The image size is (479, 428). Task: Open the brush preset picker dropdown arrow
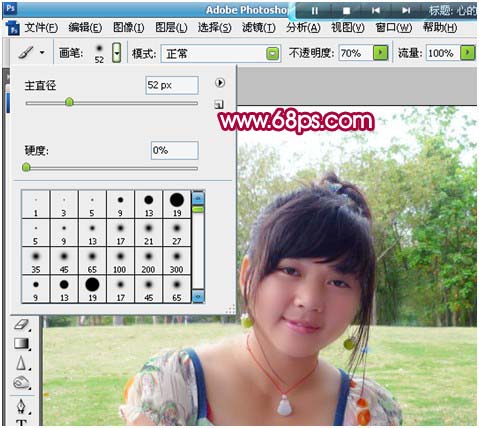pos(116,53)
